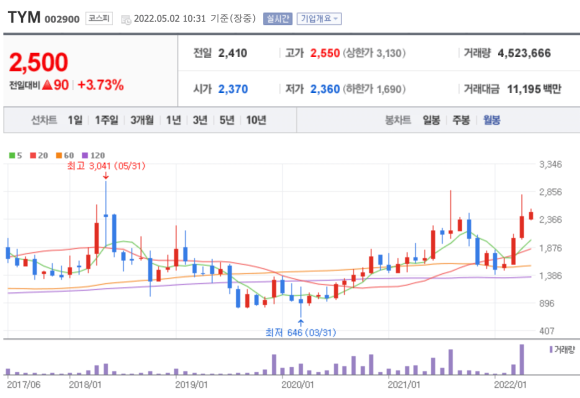Click the 시가 value 2,370
580x398 pixels.
[x=233, y=89]
